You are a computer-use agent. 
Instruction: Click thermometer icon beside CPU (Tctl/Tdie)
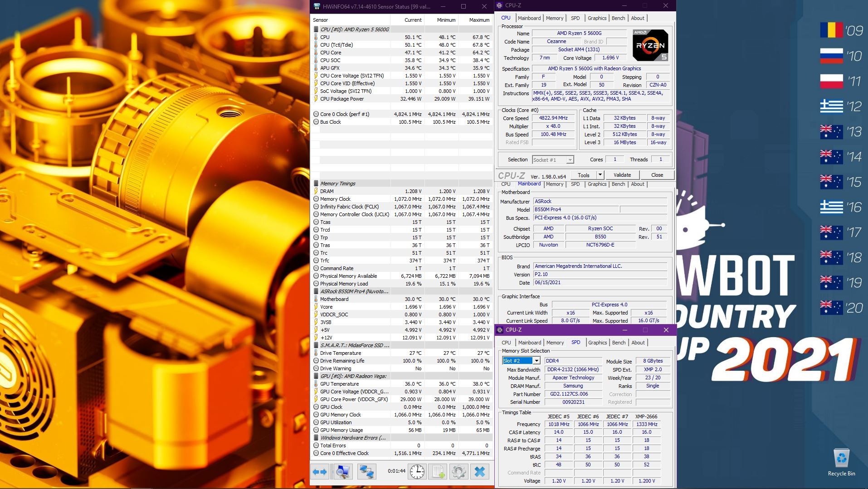(316, 45)
